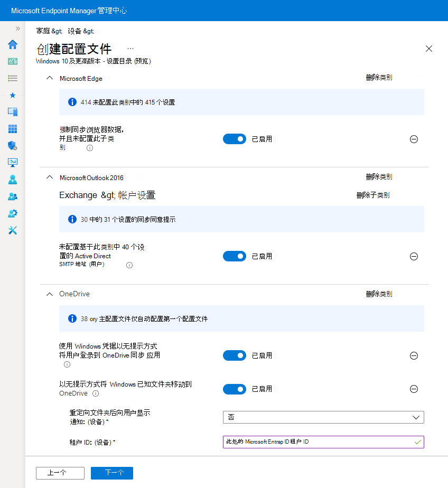Open the Dashboard icon in the sidebar

point(13,61)
